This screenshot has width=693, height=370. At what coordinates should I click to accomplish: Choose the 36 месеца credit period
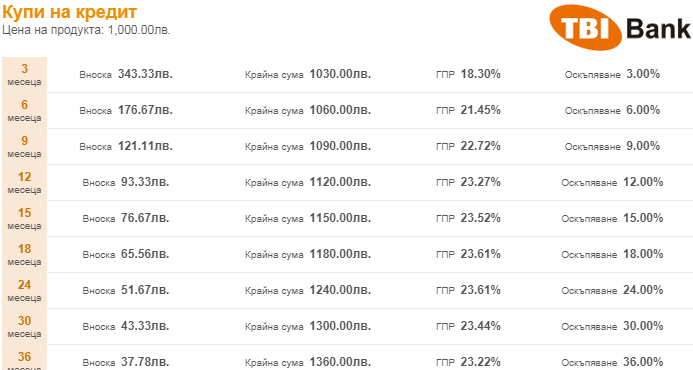(24, 358)
